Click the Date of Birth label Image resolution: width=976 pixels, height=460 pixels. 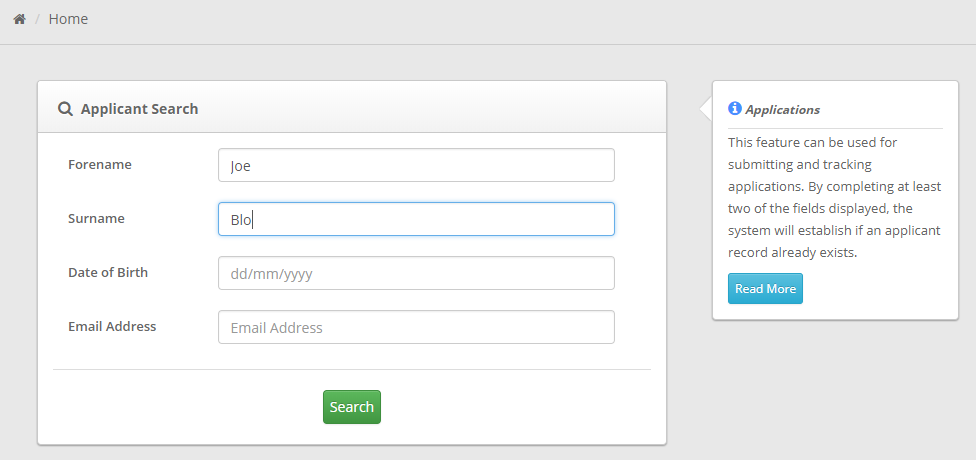point(108,273)
